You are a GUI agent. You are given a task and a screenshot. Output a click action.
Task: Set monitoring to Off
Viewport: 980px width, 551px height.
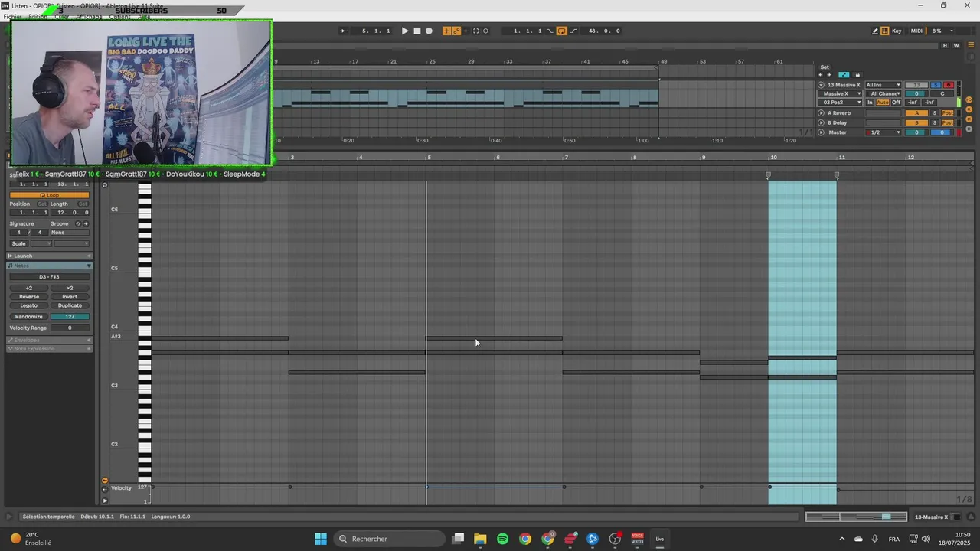click(x=897, y=103)
